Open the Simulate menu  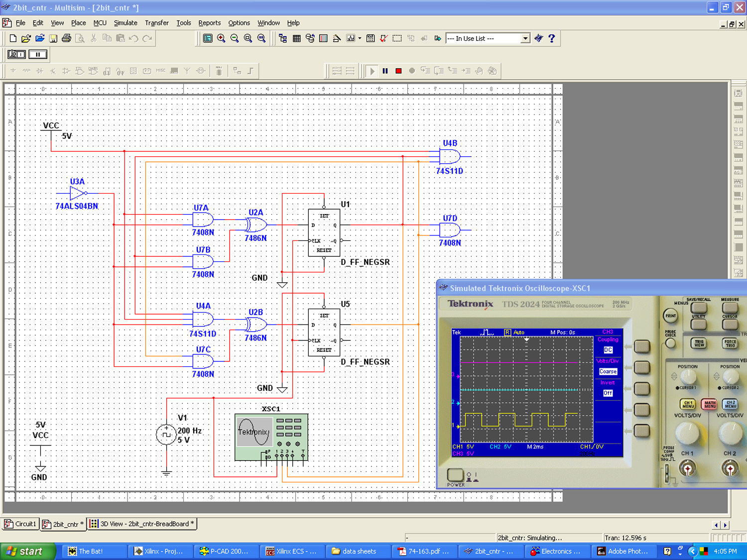pyautogui.click(x=125, y=23)
